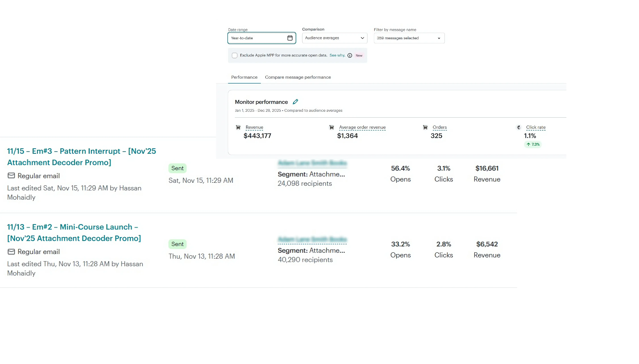Viewport: 639px width, 364px height.
Task: Click the envelope icon on Em#2 Regular email
Action: [x=11, y=252]
